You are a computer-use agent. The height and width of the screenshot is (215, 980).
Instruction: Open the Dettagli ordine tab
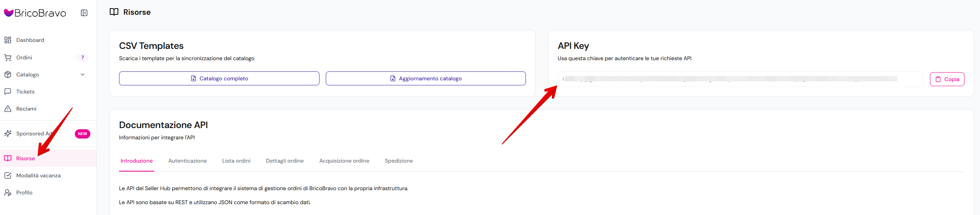(285, 161)
